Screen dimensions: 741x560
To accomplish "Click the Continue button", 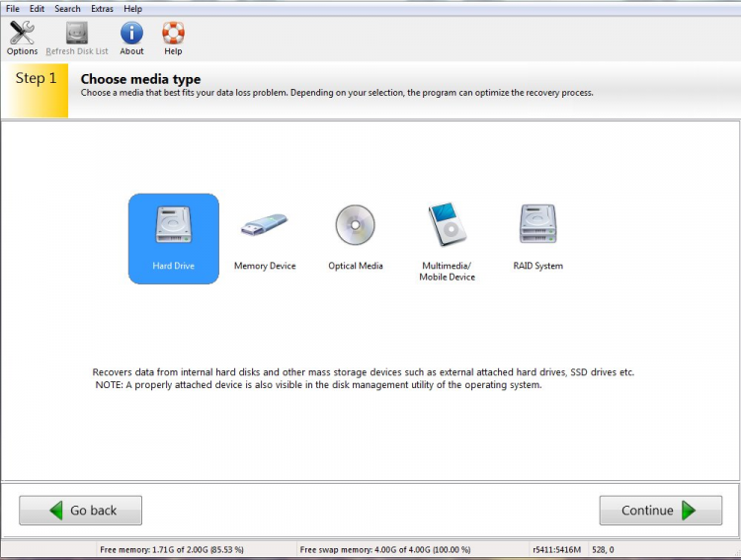I will pos(661,511).
